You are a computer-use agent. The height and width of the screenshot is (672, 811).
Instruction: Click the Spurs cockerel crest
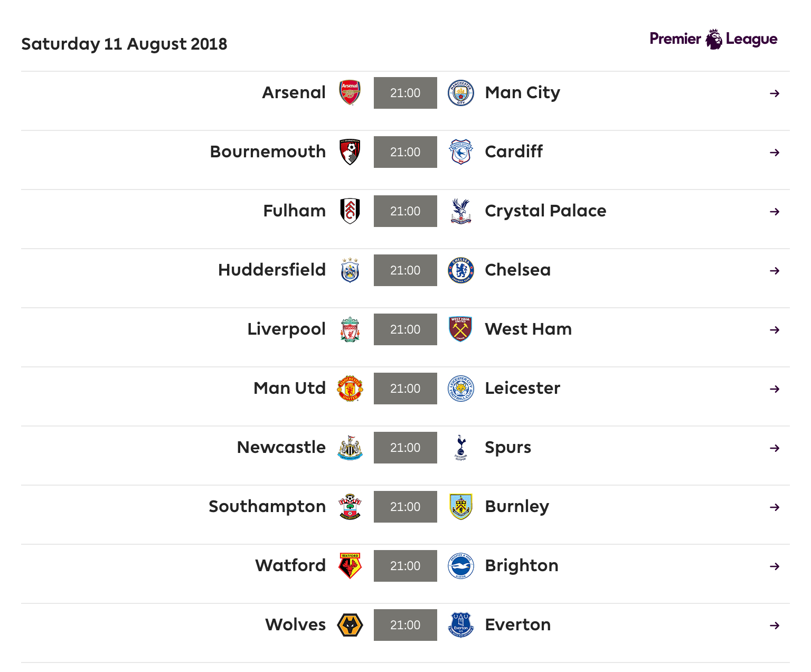460,448
